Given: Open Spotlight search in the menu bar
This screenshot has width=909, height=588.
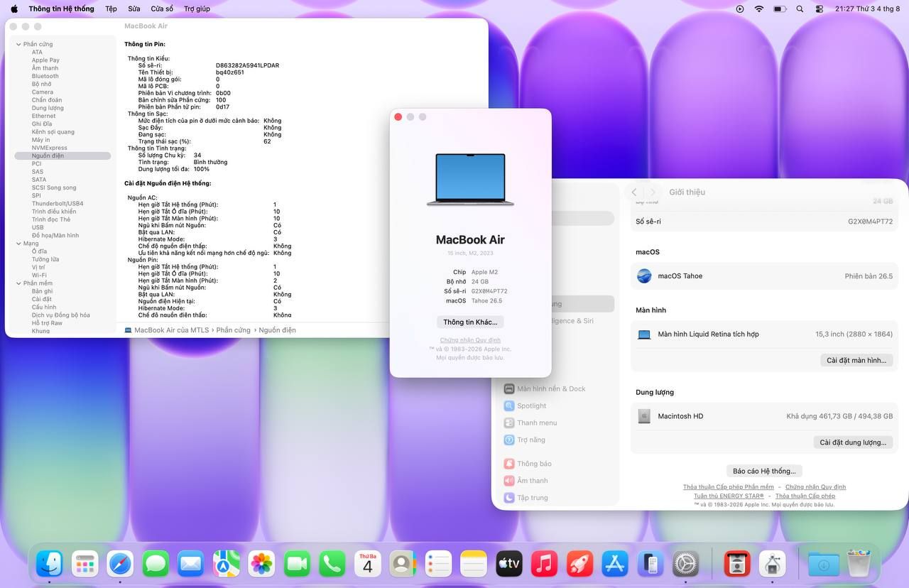Looking at the screenshot, I should click(800, 9).
